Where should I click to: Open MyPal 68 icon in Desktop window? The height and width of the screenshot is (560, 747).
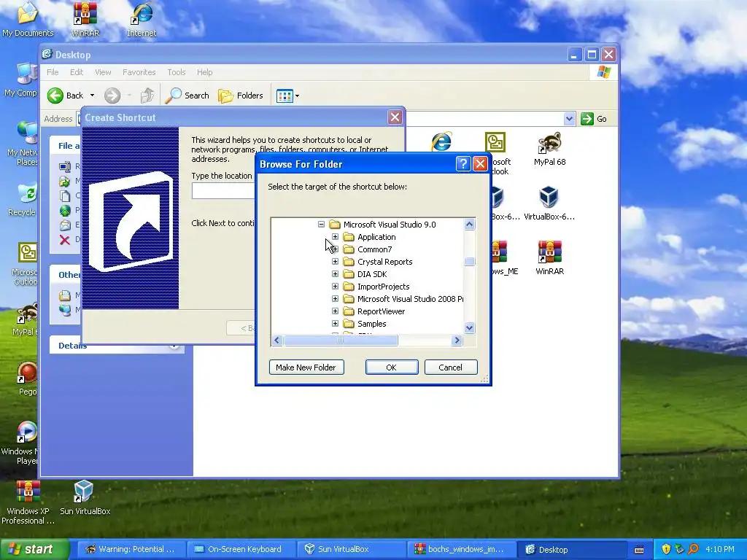pos(549,149)
